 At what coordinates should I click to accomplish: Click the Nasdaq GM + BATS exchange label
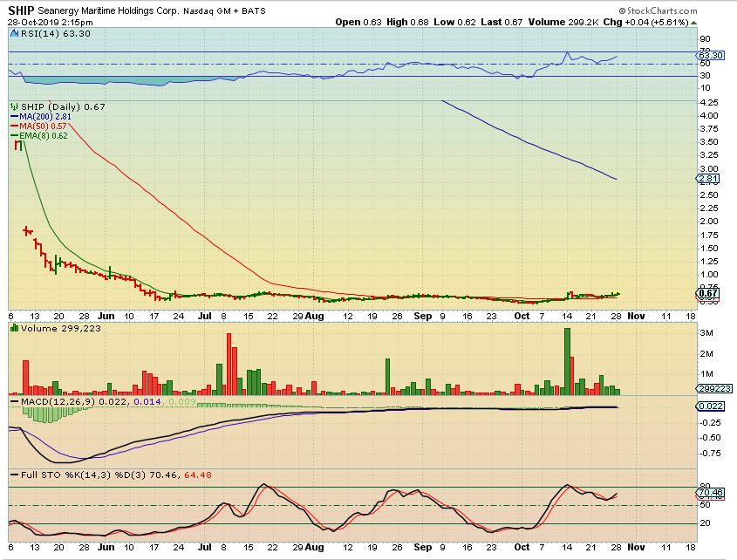(x=224, y=10)
